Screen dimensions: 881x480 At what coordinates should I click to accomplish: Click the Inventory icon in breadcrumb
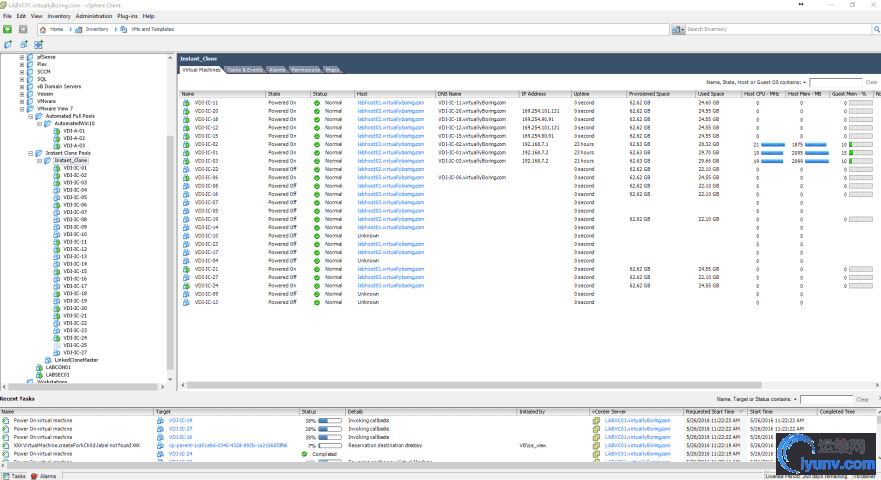click(79, 29)
